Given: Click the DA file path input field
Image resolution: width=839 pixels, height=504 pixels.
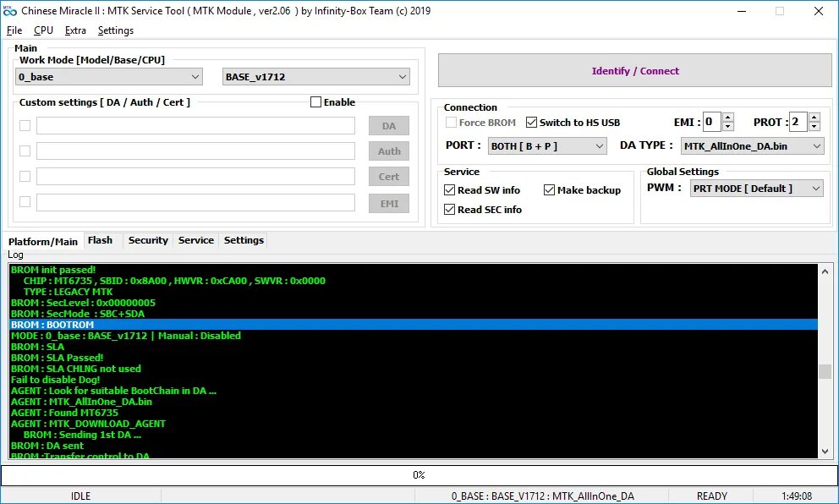Looking at the screenshot, I should point(195,125).
